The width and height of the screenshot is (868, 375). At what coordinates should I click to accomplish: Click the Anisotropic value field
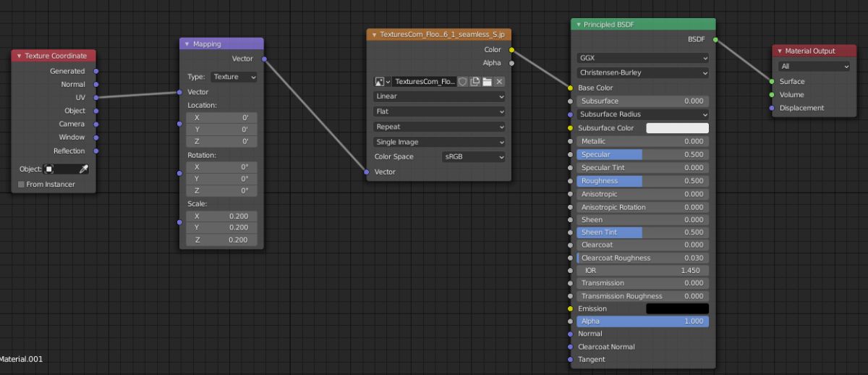643,194
